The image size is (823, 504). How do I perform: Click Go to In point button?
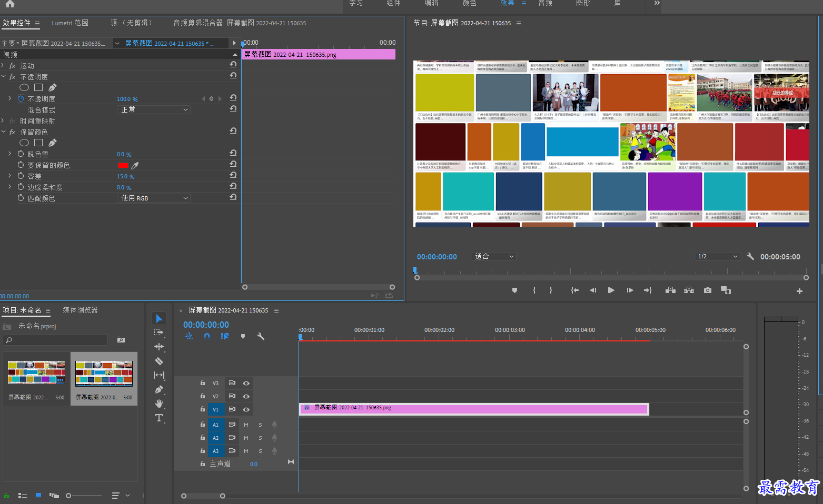click(x=575, y=290)
